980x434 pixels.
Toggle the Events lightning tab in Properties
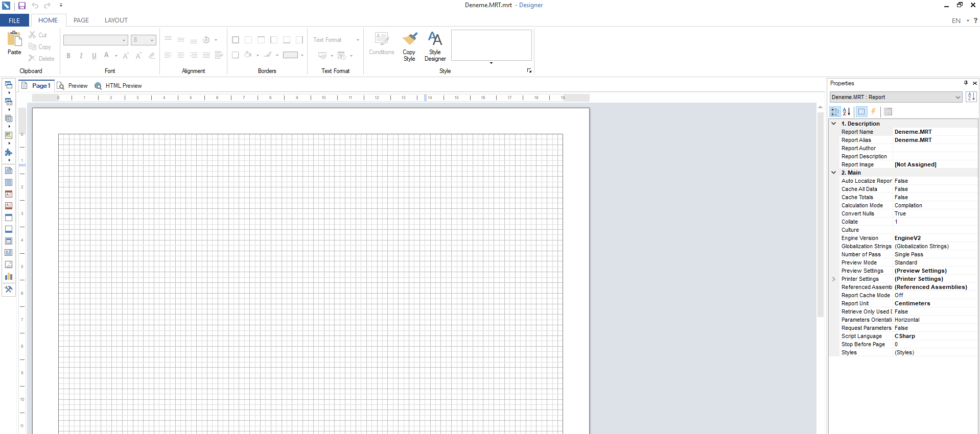click(874, 112)
